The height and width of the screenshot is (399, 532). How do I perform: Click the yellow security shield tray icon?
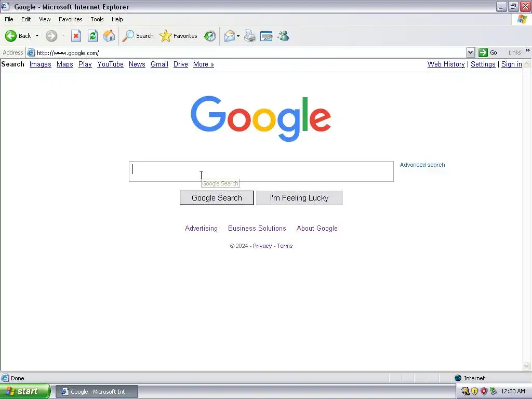click(x=475, y=392)
